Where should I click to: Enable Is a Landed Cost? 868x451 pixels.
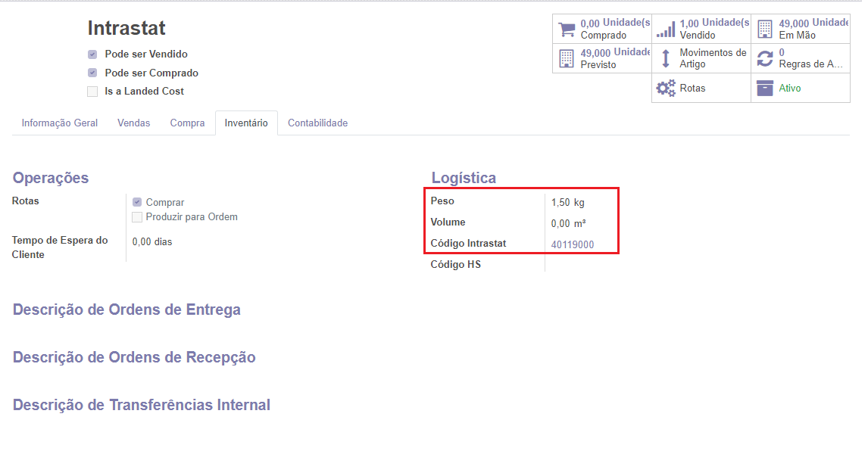click(x=92, y=91)
